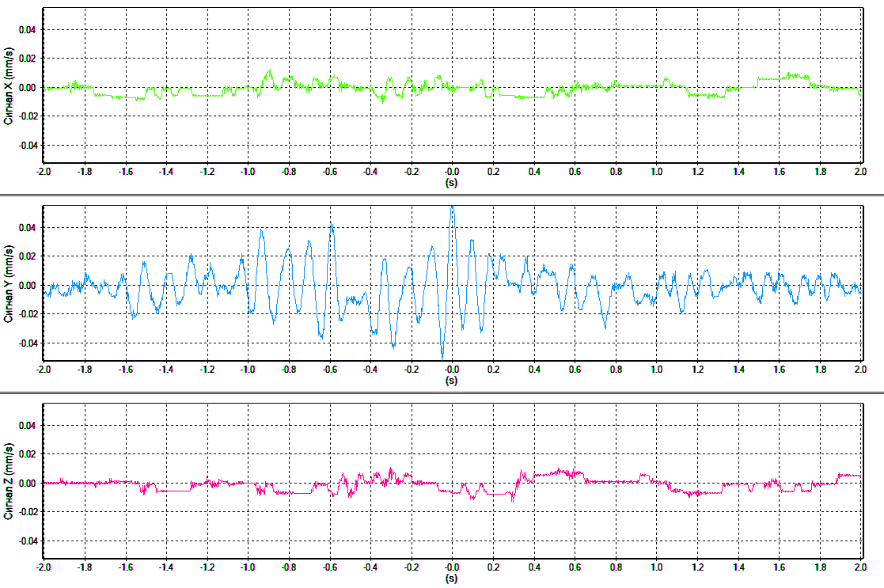The image size is (884, 588).
Task: Click the pink Signal Z plateau around 0.5 s
Action: coord(558,472)
